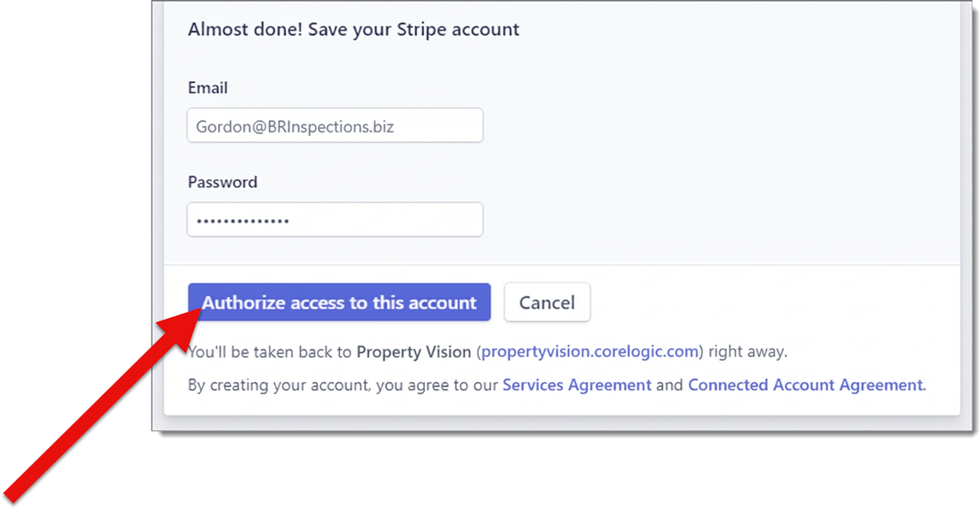This screenshot has width=980, height=509.
Task: Open the Services Agreement link
Action: coord(577,385)
